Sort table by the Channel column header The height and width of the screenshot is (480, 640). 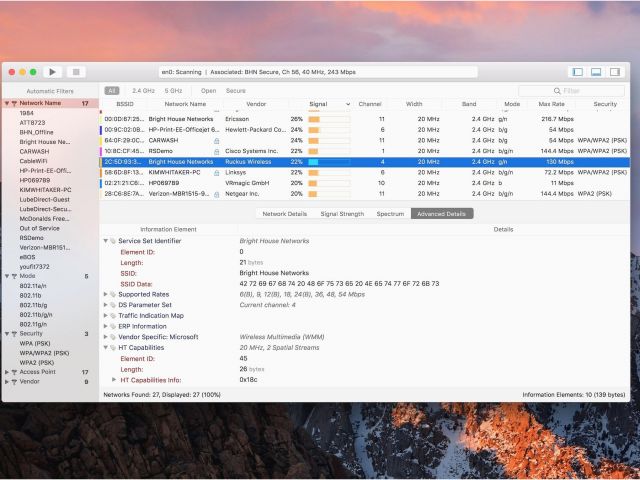370,104
